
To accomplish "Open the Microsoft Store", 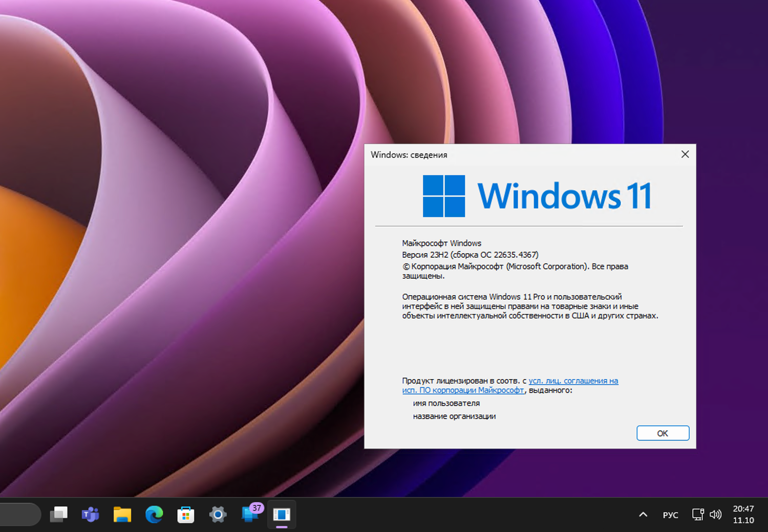I will pyautogui.click(x=186, y=515).
